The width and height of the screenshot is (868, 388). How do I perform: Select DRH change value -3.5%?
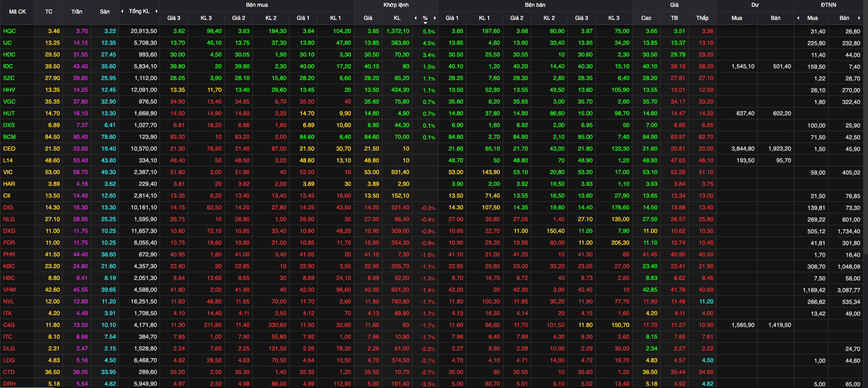point(428,384)
